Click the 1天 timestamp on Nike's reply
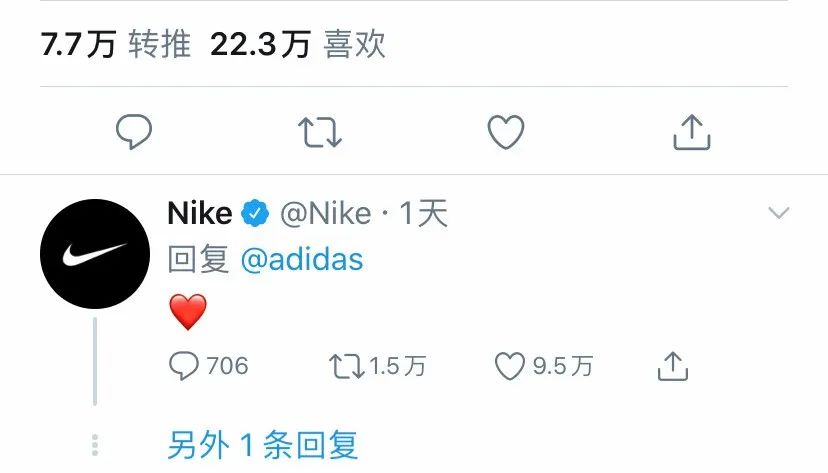This screenshot has width=828, height=473. click(424, 214)
